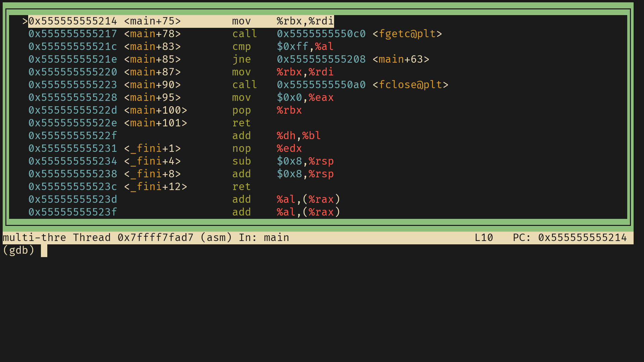This screenshot has height=362, width=644.
Task: Click the Thread 0x7ffff7fad7 status text
Action: [133, 238]
